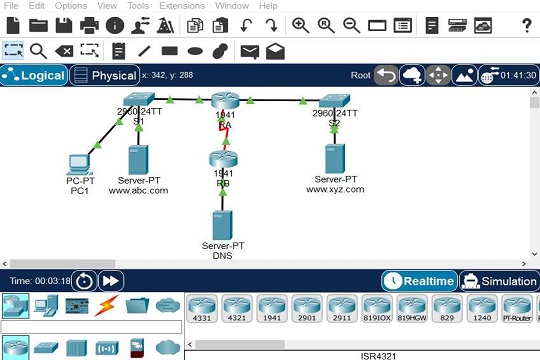Select the Draw Ellipse tool
Screen dimensions: 540x360
click(195, 51)
